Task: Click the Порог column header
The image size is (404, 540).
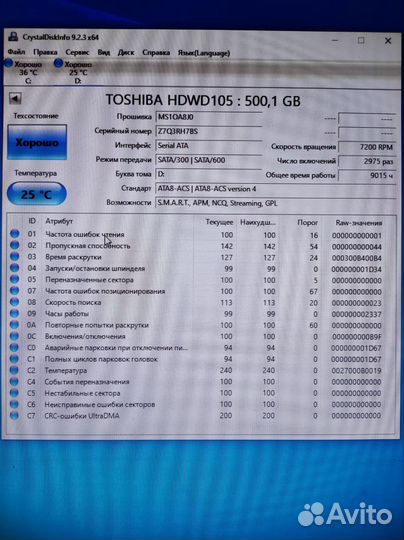Action: click(307, 223)
